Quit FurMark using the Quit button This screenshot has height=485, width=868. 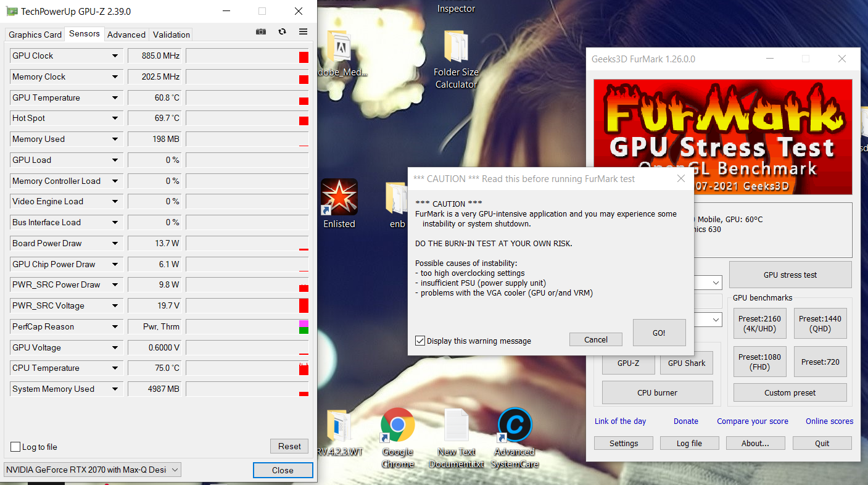[x=822, y=443]
